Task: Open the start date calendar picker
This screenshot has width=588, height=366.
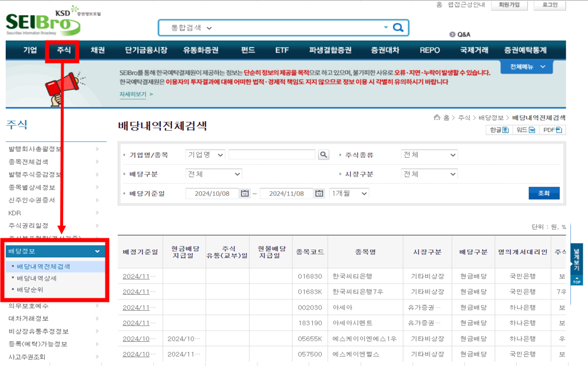Action: click(245, 194)
